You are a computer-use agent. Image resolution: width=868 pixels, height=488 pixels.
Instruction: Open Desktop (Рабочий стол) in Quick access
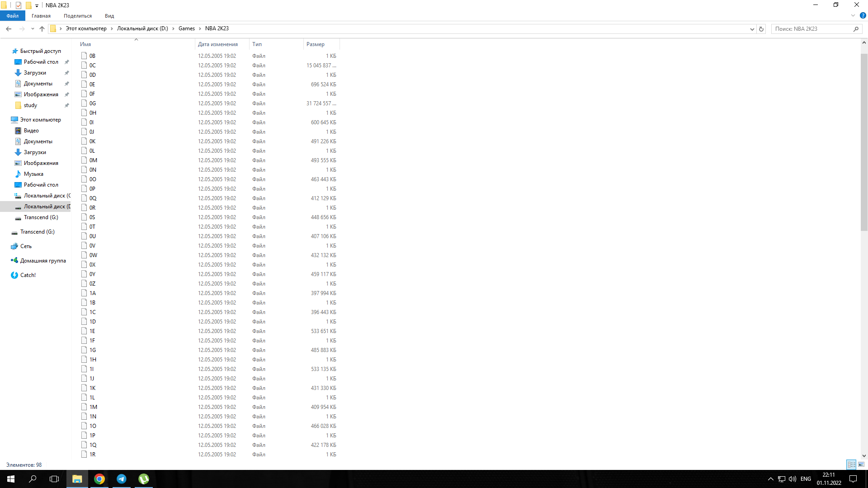point(41,62)
